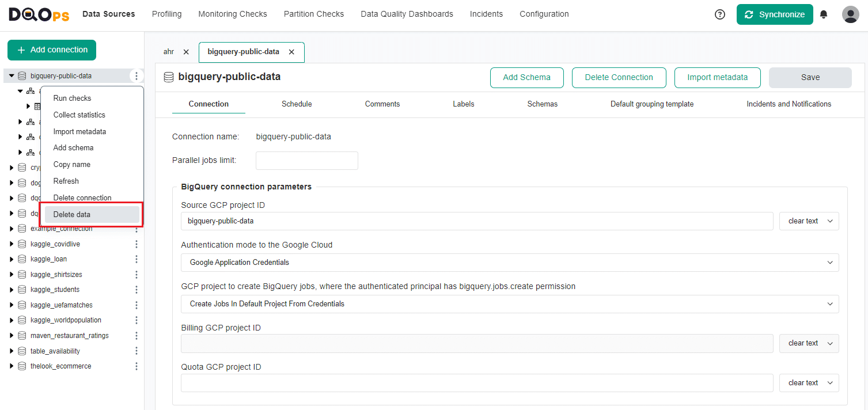This screenshot has height=410, width=868.
Task: Switch to Incidents and Notifications tab
Action: (789, 104)
